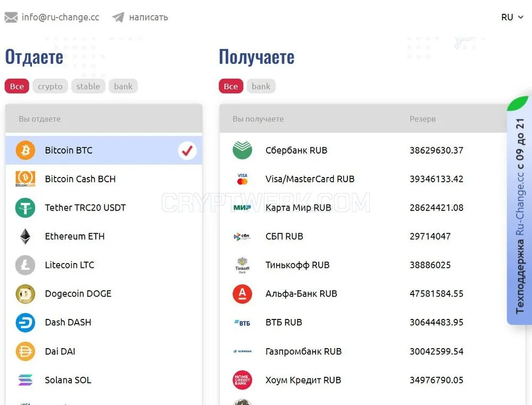This screenshot has height=405, width=532.
Task: Select the Solana SOL icon
Action: (25, 380)
